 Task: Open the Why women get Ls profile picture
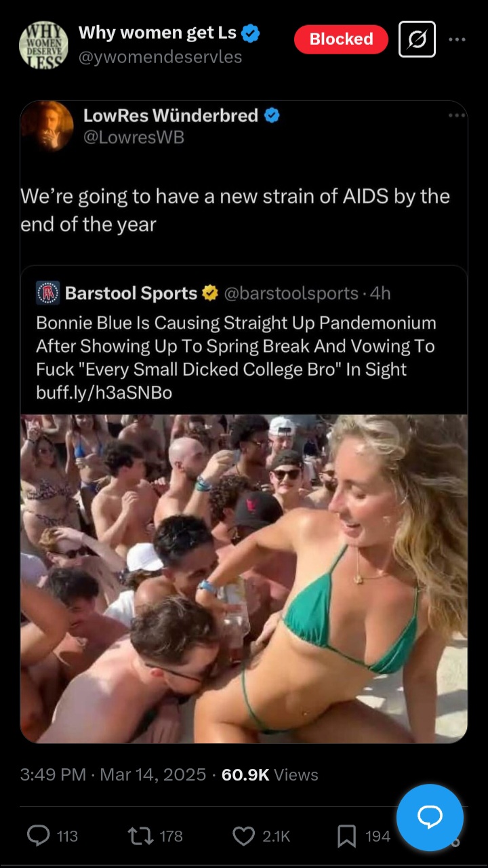pos(43,45)
